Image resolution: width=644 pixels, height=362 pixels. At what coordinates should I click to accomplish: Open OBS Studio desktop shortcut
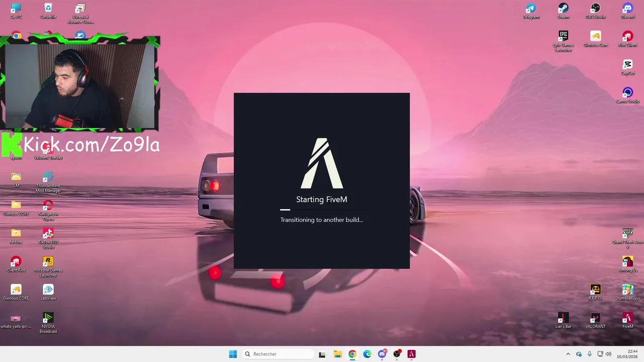[x=596, y=11]
